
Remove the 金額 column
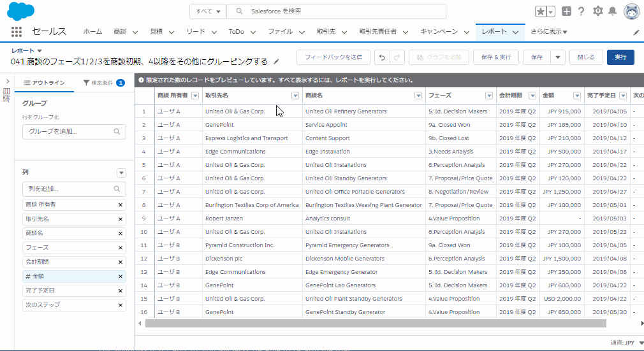(121, 276)
